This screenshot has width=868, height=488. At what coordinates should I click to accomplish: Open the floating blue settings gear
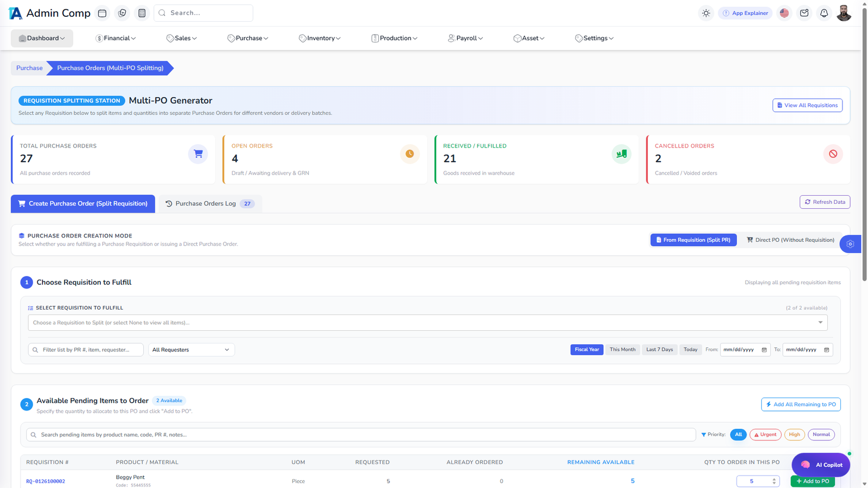tap(851, 244)
